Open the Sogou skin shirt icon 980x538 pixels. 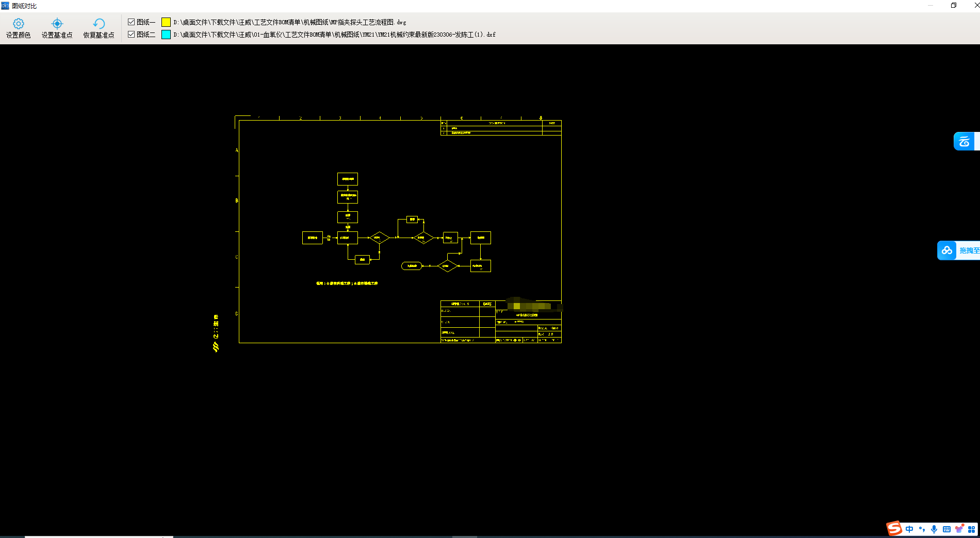959,529
